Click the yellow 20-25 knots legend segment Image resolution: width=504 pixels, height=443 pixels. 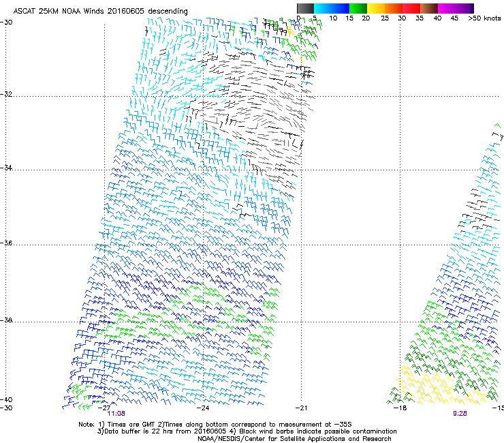coord(376,8)
